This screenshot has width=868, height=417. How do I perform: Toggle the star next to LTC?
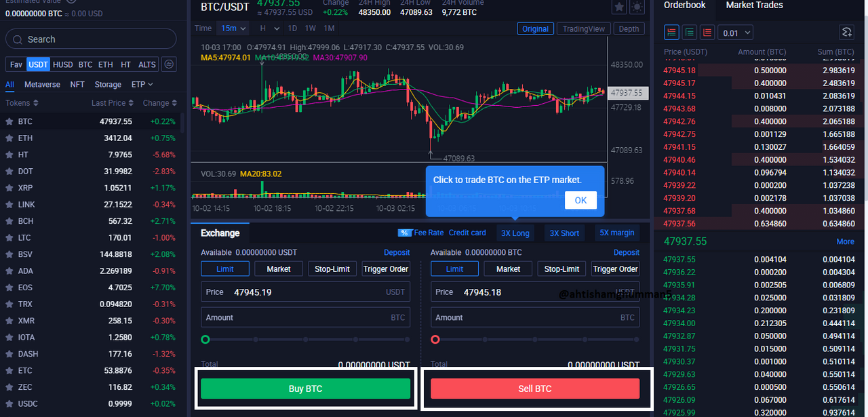[9, 238]
